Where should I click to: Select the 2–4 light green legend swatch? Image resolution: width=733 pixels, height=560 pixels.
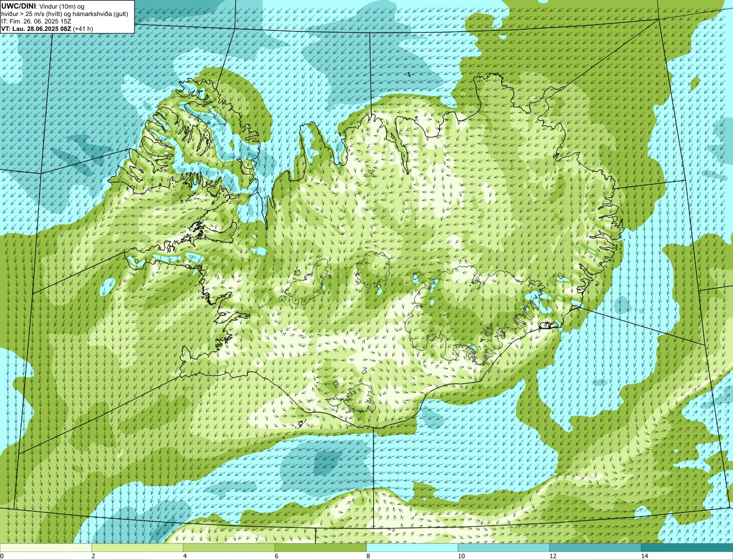137,547
